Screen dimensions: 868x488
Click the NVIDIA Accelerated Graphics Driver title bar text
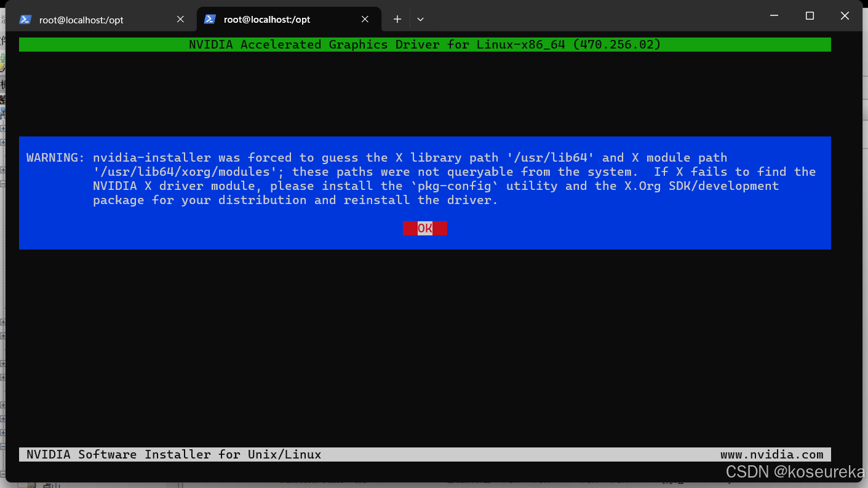[425, 44]
